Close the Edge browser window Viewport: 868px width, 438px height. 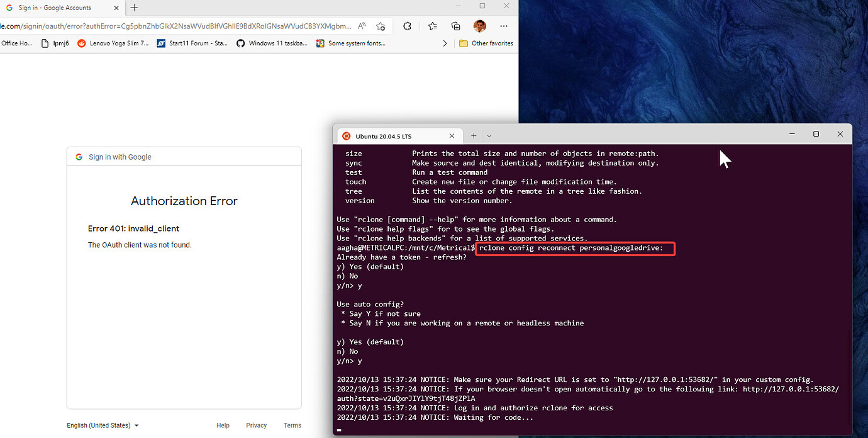click(506, 6)
